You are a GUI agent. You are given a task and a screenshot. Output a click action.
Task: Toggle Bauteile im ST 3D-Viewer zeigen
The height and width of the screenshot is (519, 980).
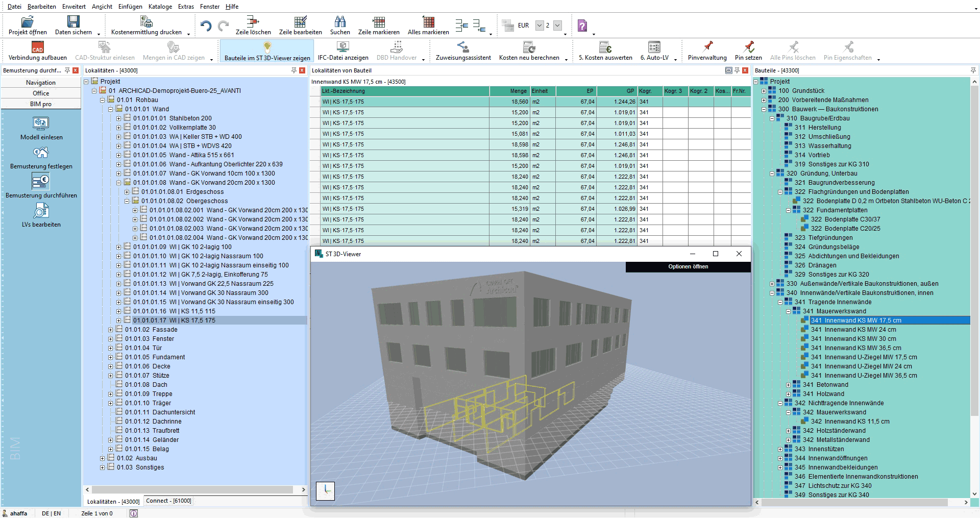267,51
